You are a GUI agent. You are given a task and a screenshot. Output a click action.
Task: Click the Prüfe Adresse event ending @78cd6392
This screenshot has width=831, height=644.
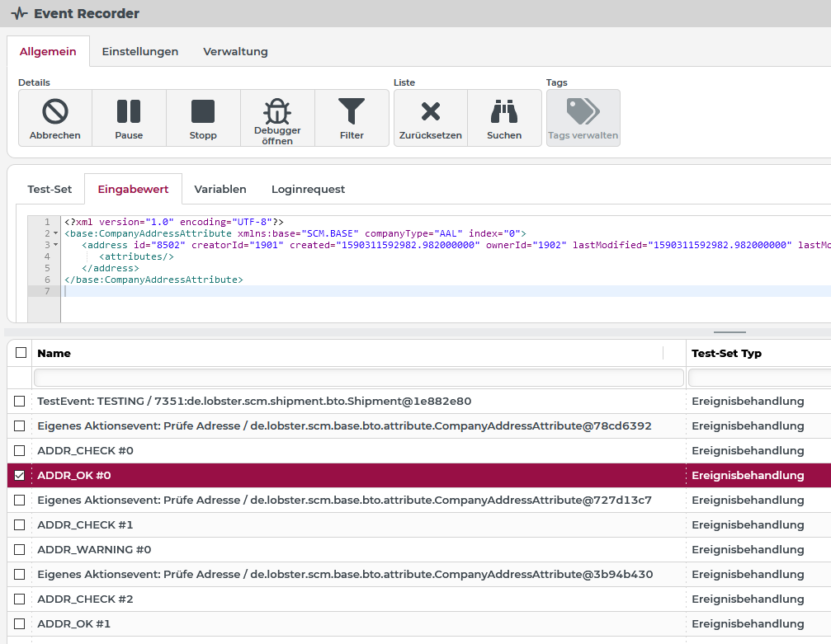[344, 425]
